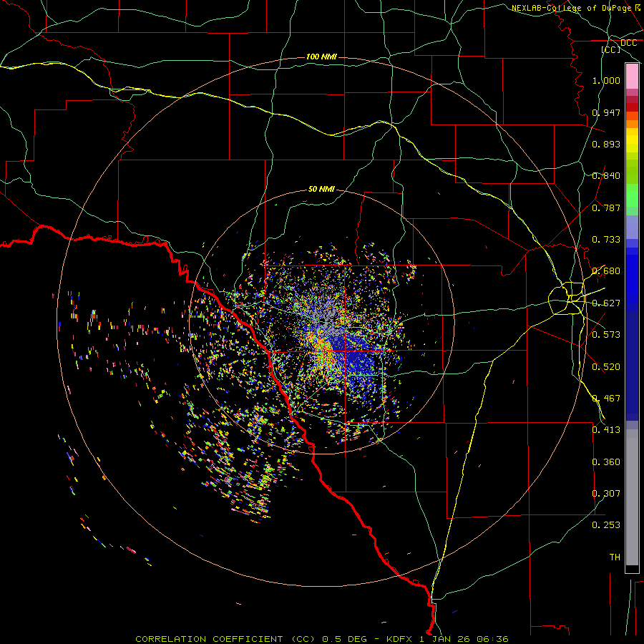
Task: Click the 0.733 color scale value
Action: 606,240
